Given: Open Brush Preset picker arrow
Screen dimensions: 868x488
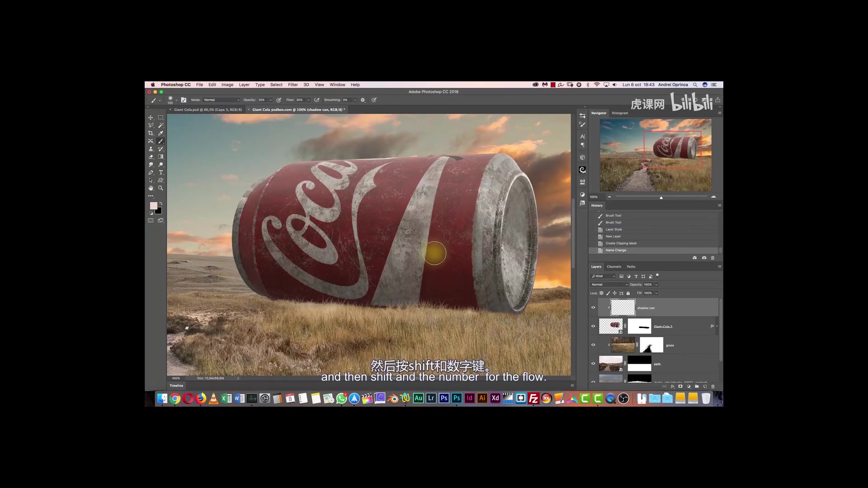Looking at the screenshot, I should 176,100.
